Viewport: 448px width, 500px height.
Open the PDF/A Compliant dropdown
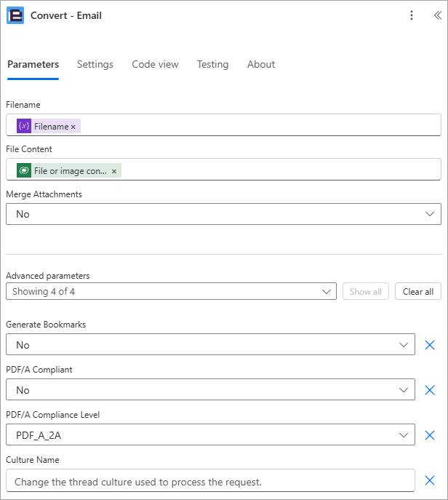pos(210,389)
